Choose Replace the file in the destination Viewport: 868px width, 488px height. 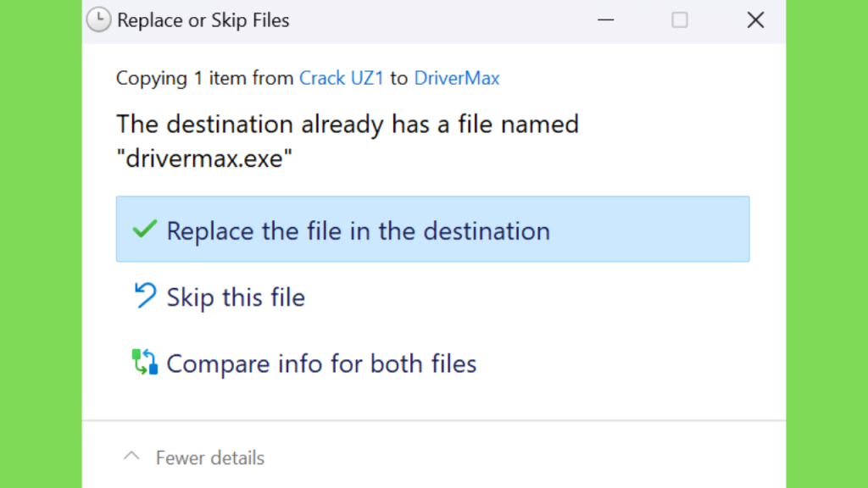click(433, 229)
